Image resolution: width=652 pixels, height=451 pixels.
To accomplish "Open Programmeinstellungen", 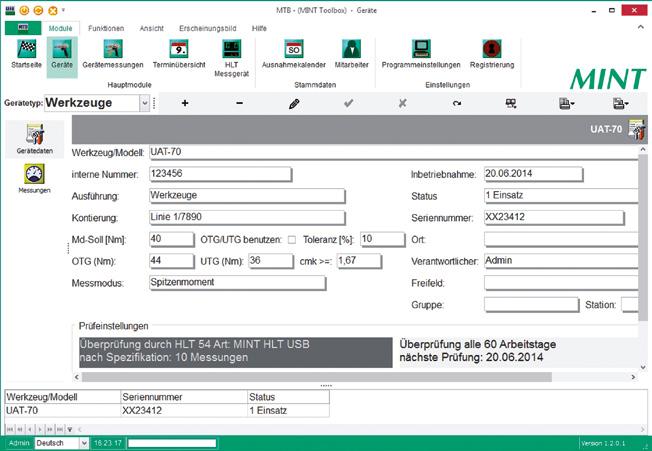I will tap(421, 55).
